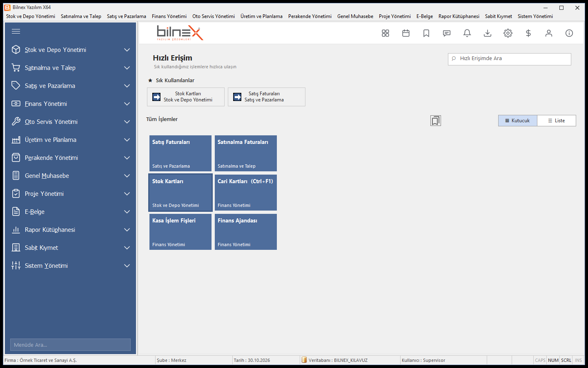The height and width of the screenshot is (368, 588).
Task: Expand Genel Muhasebe sidebar chevron
Action: [127, 176]
